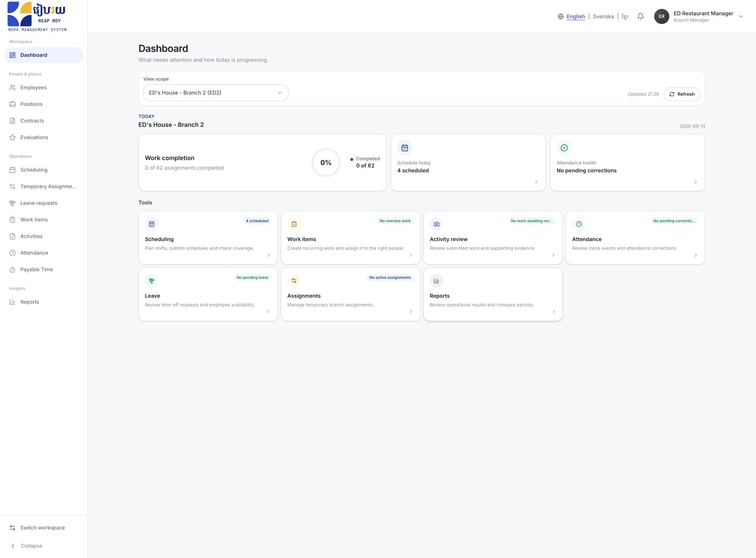Click the ER user avatar
The image size is (756, 558).
(x=662, y=16)
